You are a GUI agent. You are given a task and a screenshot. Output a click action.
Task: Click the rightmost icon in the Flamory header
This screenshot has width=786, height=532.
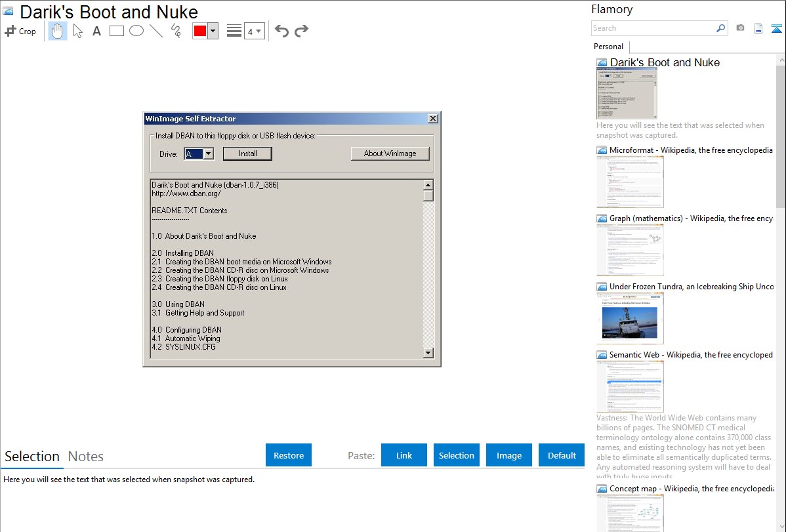776,28
